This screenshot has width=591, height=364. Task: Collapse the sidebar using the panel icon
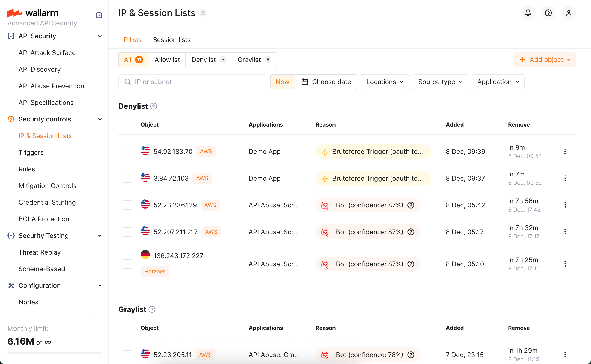pyautogui.click(x=99, y=15)
